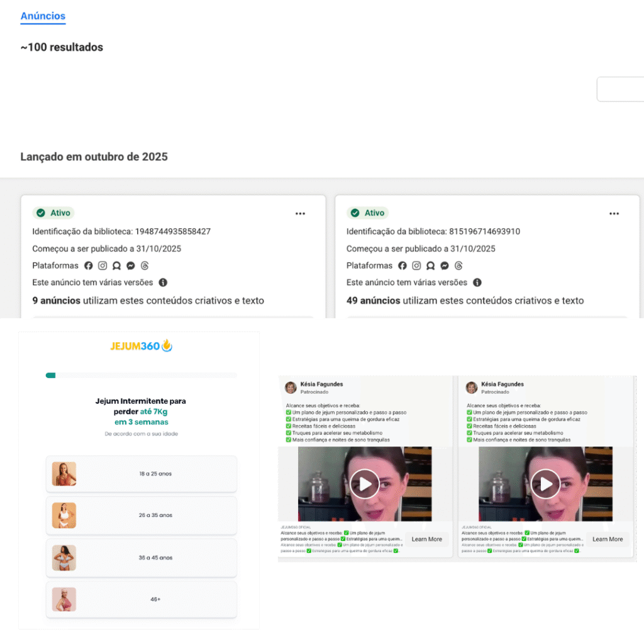Click the Messenger platform icon on the 9 anúncios card
644x644 pixels.
coord(131,266)
